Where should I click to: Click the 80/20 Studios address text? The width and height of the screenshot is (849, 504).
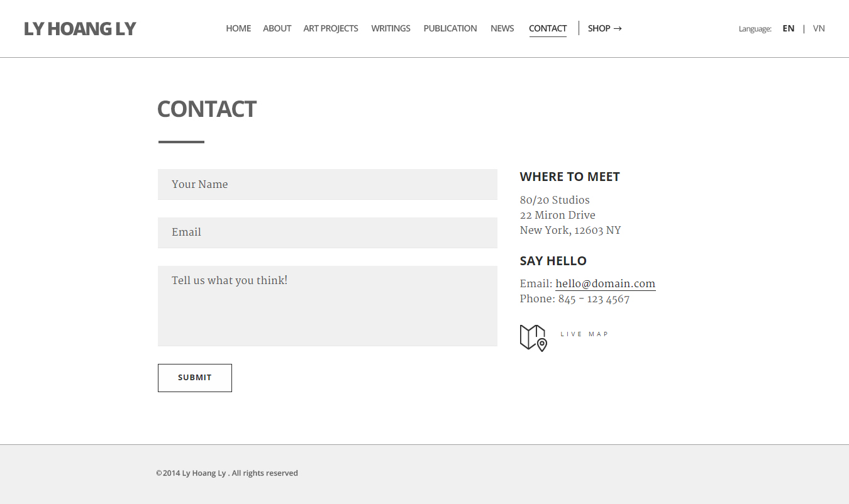click(555, 200)
